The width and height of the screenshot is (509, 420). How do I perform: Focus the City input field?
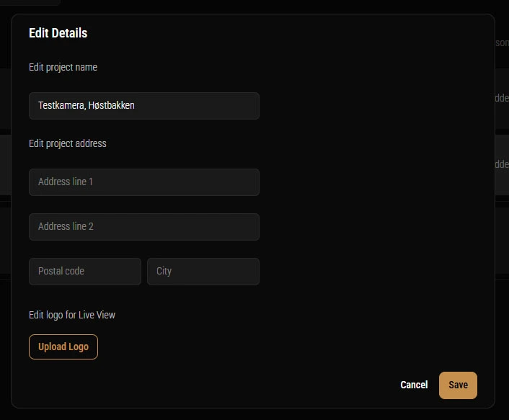(x=203, y=272)
